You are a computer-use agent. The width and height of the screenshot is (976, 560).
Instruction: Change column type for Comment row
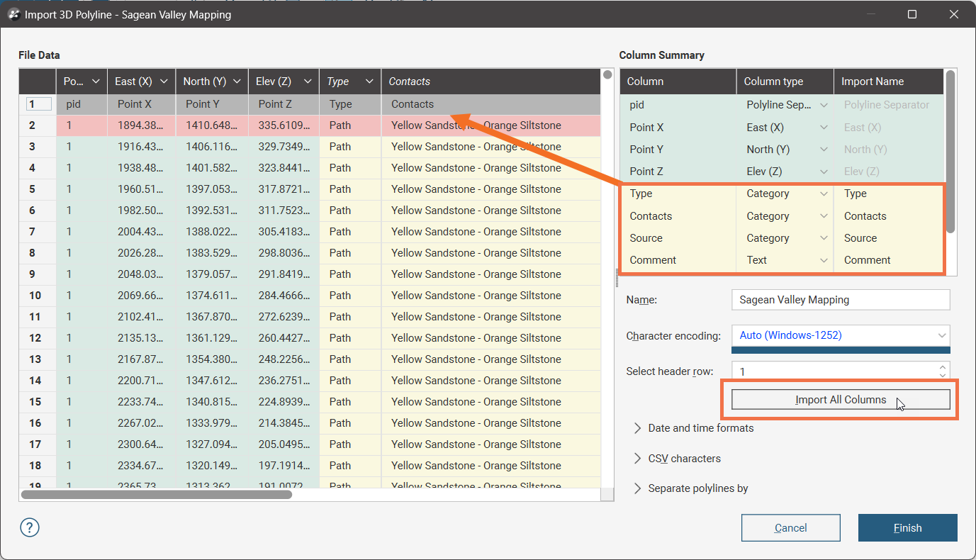(x=823, y=260)
